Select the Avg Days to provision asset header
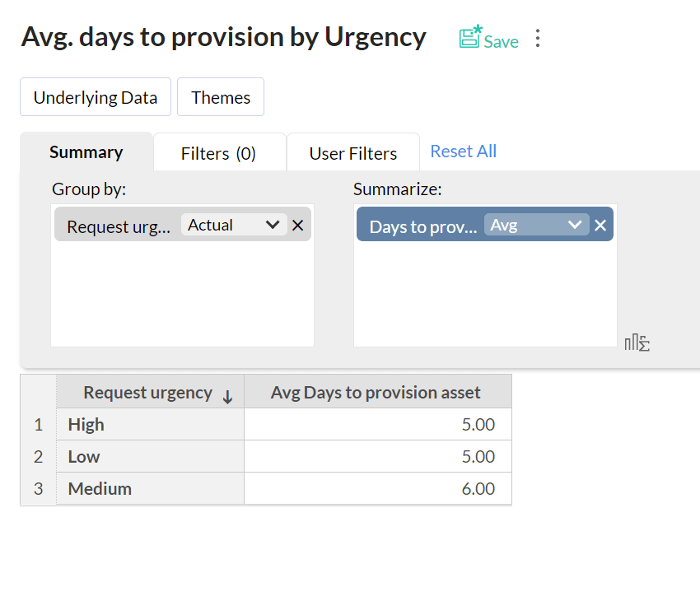 376,393
